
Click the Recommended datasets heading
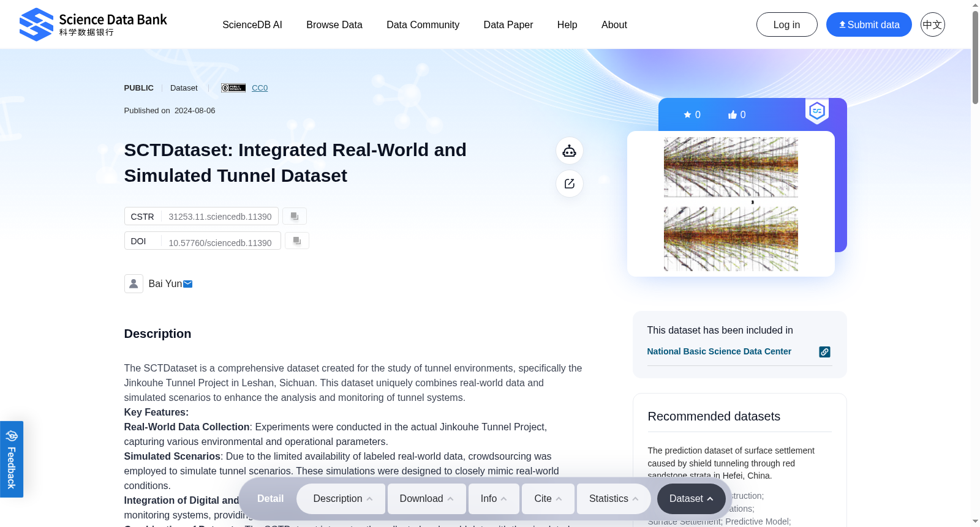point(714,416)
